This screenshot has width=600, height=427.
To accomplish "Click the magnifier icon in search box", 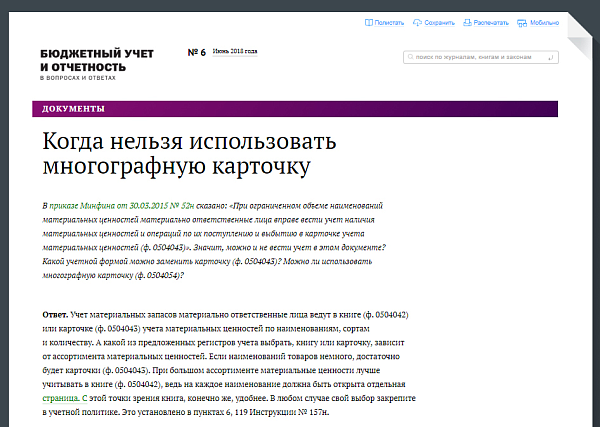I will 410,57.
